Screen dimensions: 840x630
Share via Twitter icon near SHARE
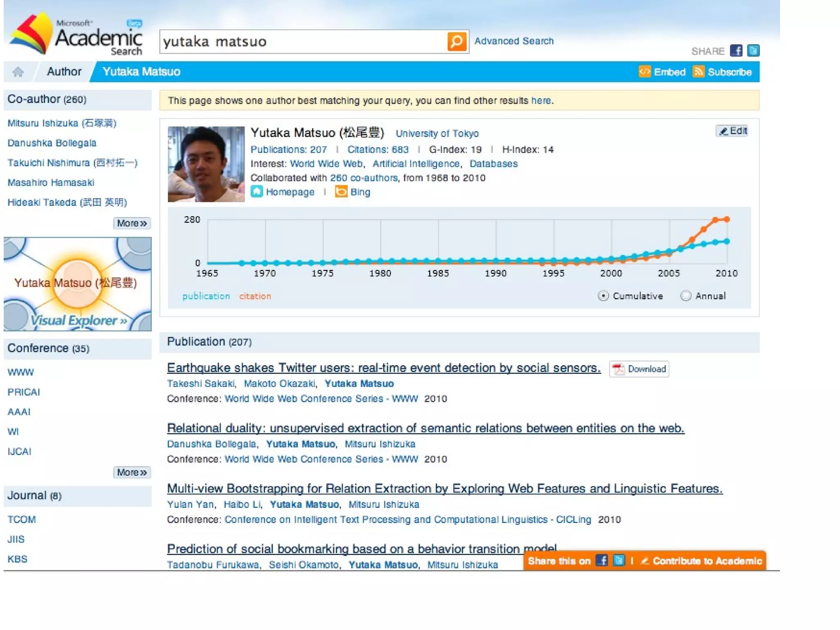tap(753, 51)
